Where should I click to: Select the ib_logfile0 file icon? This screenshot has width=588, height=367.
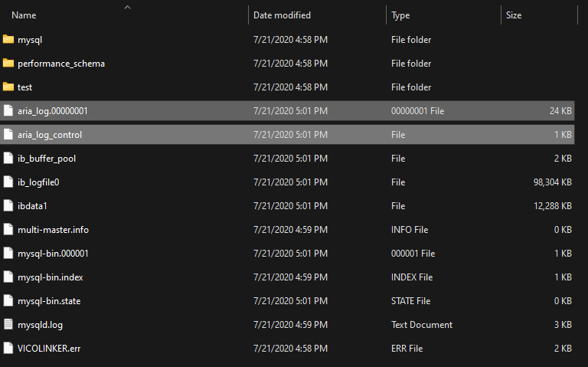coord(8,182)
